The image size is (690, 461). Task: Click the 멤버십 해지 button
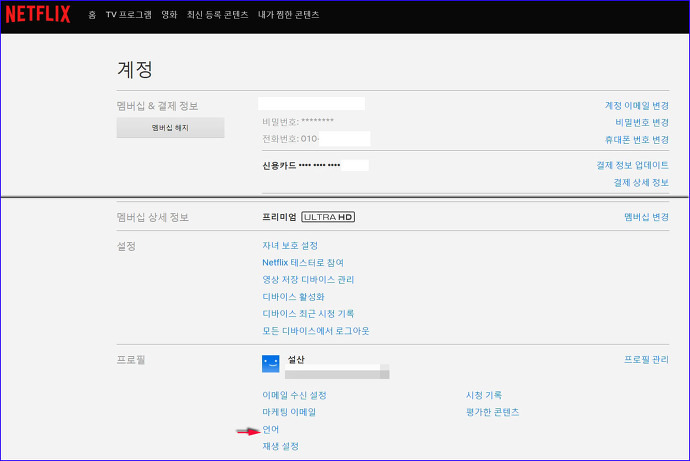[x=170, y=128]
